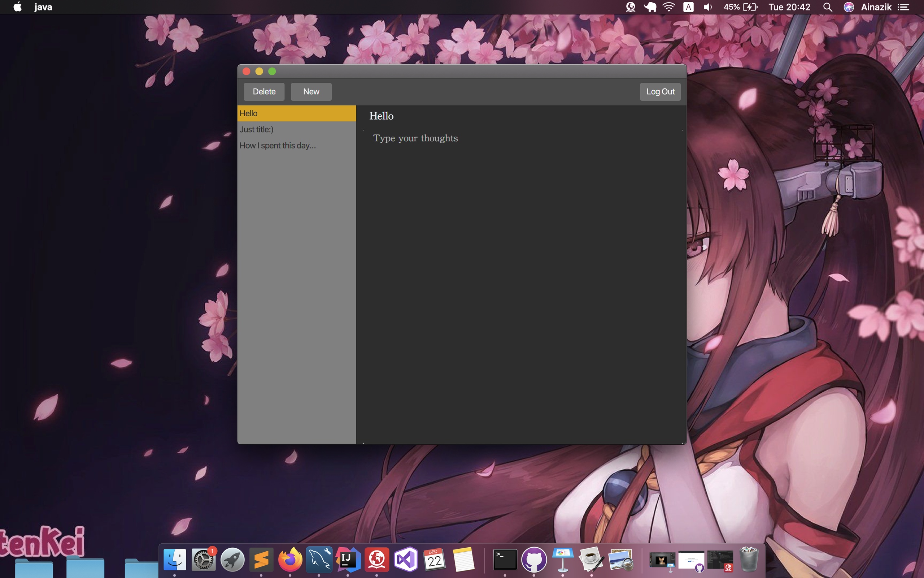924x578 pixels.
Task: Open IntelliJ IDEA from the Dock
Action: coord(348,560)
